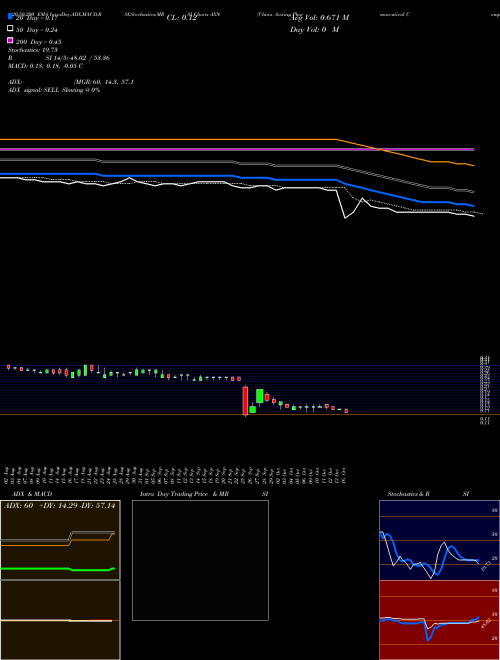Select the '50 Day = 0.24' legend text
The height and width of the screenshot is (660, 500).
coord(37,30)
